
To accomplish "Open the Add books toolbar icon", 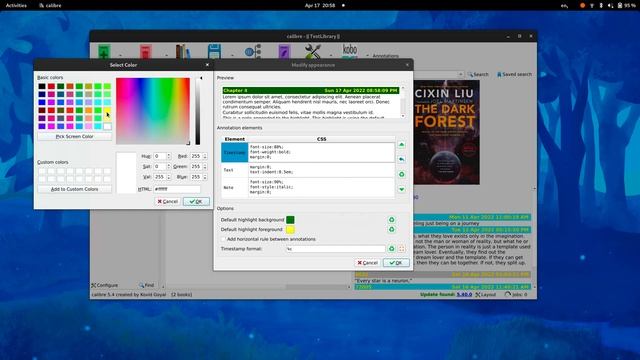I will tap(104, 52).
